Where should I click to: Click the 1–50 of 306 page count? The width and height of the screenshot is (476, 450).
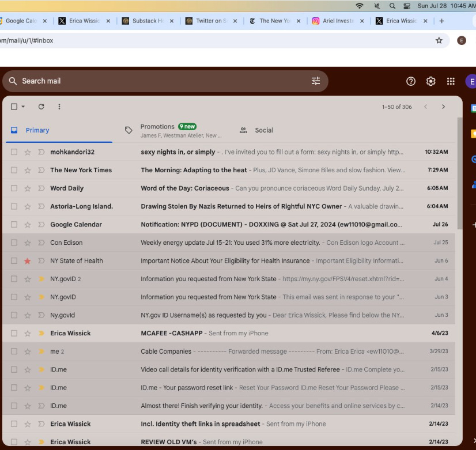point(397,107)
